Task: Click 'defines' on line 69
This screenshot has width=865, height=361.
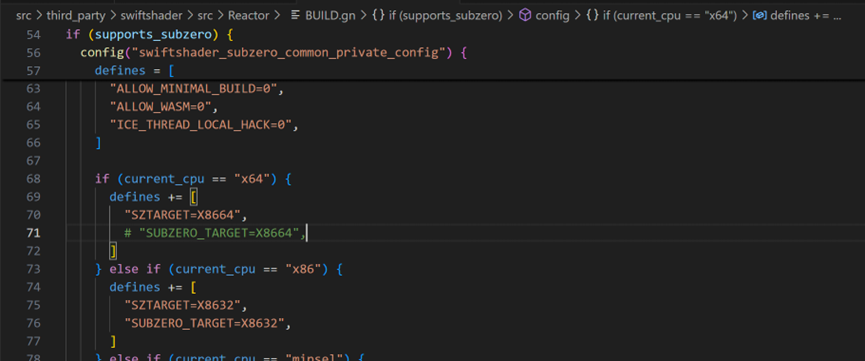Action: (x=135, y=197)
